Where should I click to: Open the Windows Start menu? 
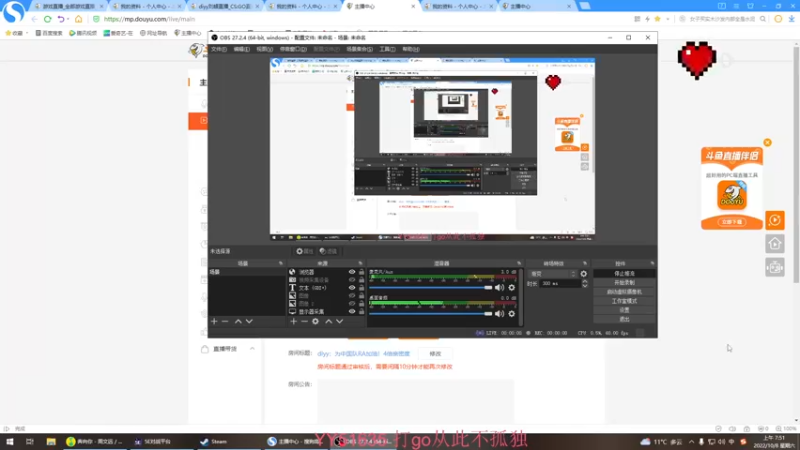10,441
